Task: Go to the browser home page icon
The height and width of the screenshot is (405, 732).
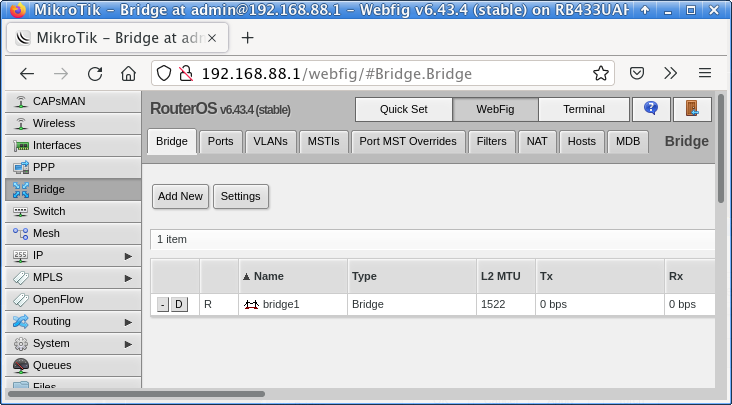Action: 128,73
